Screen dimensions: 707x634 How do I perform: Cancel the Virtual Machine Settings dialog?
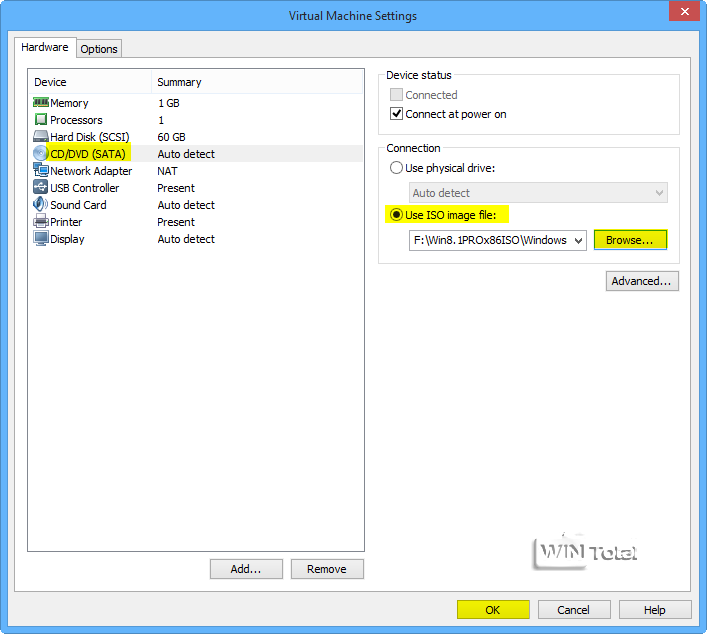[574, 610]
